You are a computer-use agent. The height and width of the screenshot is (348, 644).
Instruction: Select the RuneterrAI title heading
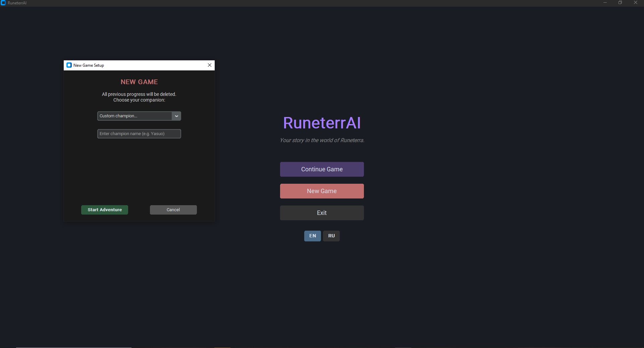(x=322, y=123)
